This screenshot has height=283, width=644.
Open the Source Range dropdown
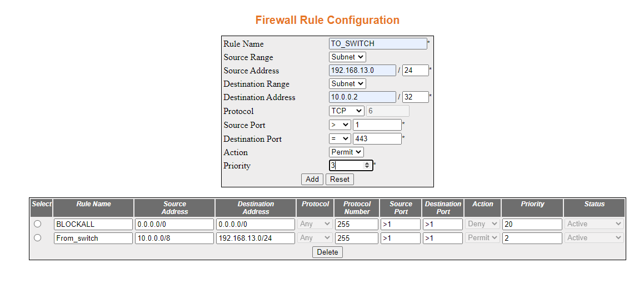click(347, 57)
